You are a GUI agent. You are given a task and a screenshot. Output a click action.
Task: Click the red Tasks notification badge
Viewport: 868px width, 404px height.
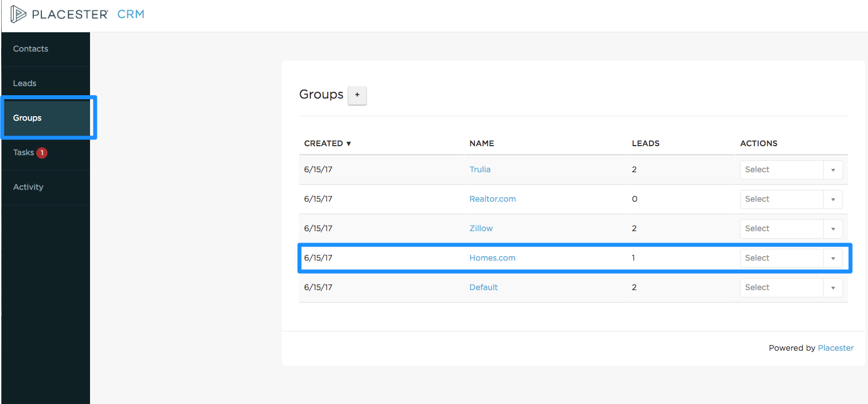[x=42, y=152]
